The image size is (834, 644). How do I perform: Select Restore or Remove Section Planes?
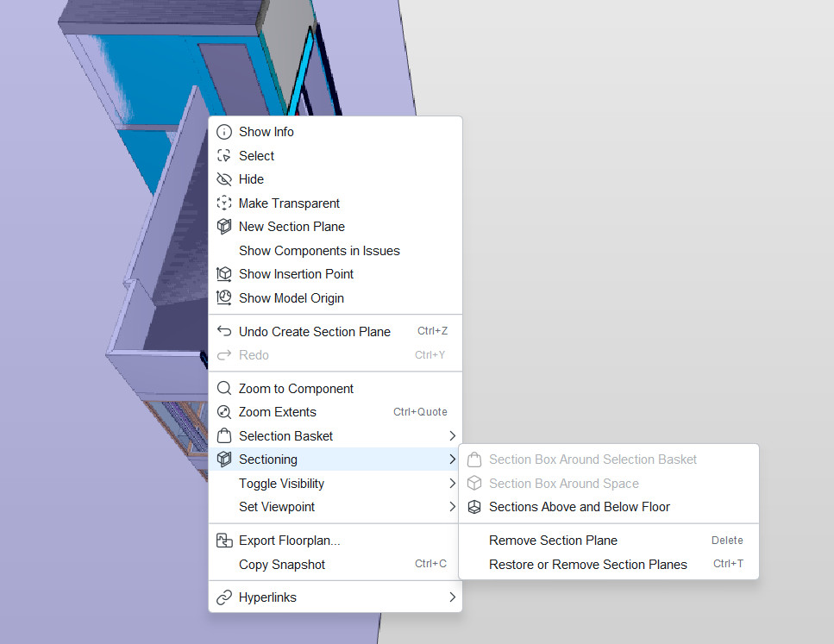coord(587,565)
